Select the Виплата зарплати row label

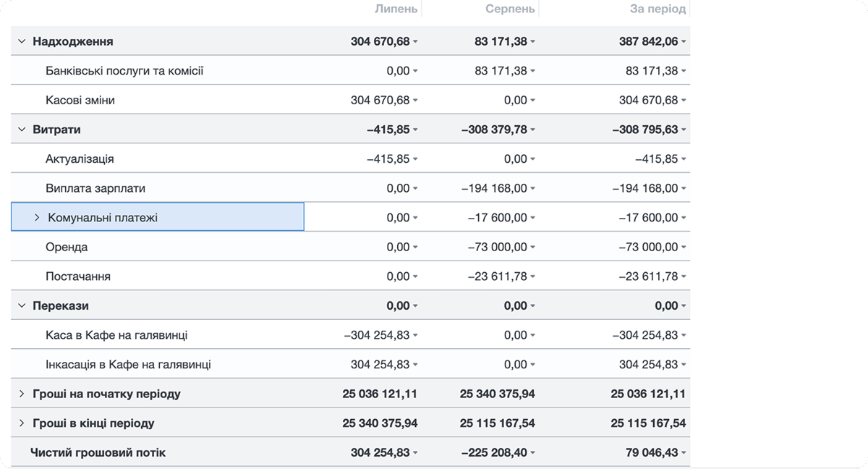point(95,188)
